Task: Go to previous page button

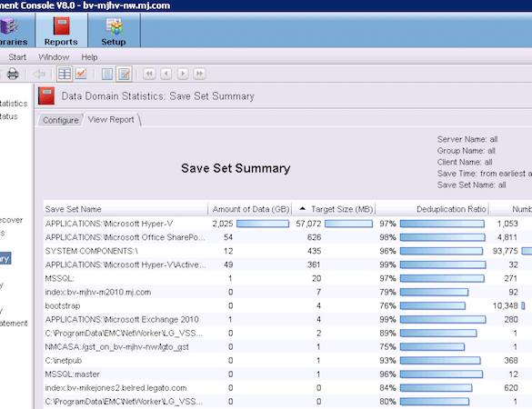Action: coord(166,74)
